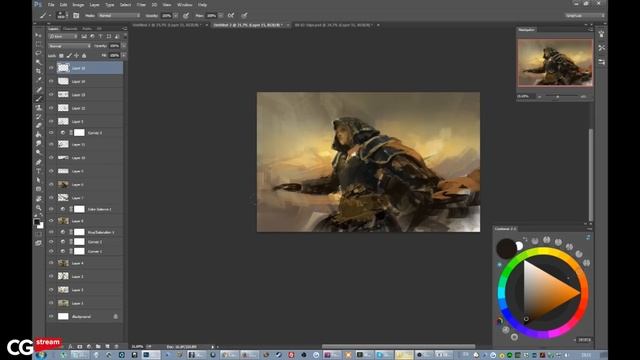Image resolution: width=640 pixels, height=360 pixels.
Task: Select the Brush tool in the toolbox
Action: point(39,98)
